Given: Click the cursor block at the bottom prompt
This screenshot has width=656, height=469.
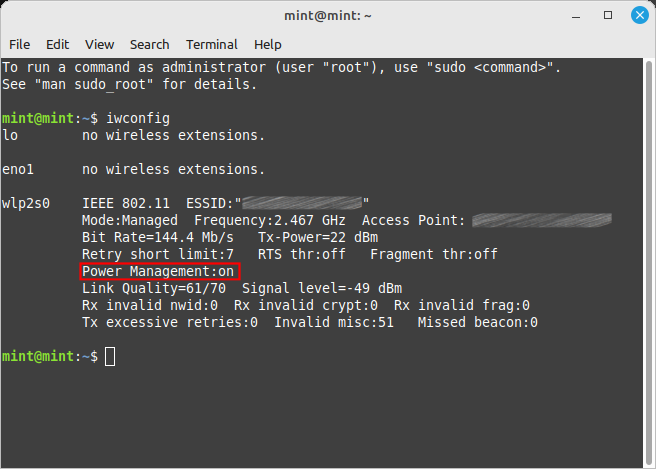Looking at the screenshot, I should (110, 356).
